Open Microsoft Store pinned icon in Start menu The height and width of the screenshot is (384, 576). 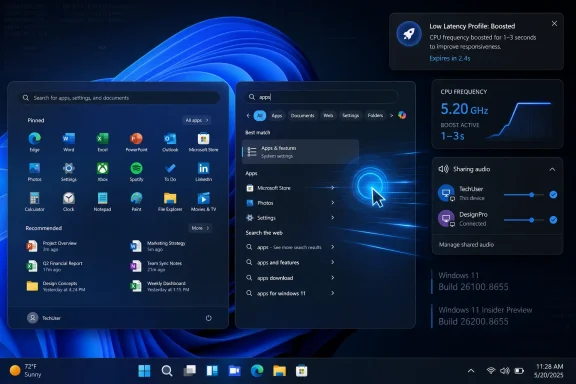pyautogui.click(x=204, y=139)
